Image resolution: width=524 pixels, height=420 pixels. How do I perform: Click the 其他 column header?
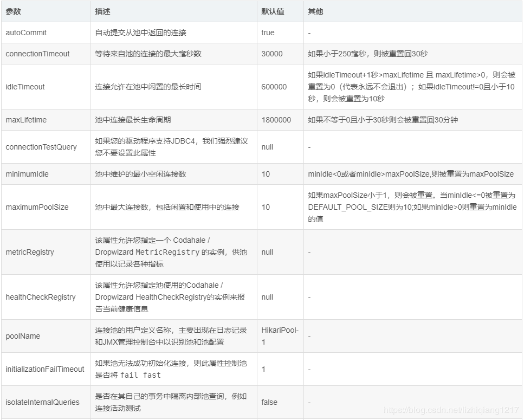315,11
